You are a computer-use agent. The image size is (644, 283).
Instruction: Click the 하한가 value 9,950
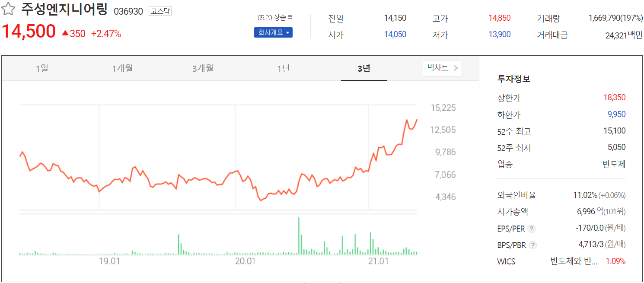617,114
